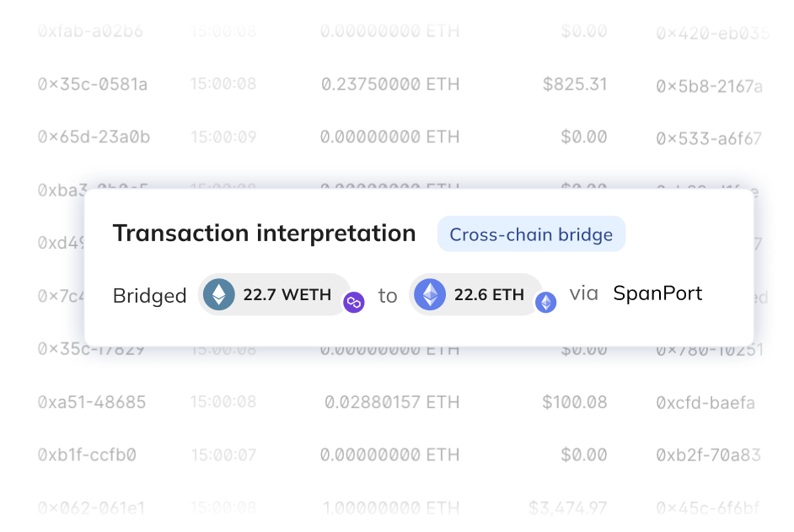The height and width of the screenshot is (532, 794).
Task: Click the $100.08 value cell
Action: tap(574, 402)
